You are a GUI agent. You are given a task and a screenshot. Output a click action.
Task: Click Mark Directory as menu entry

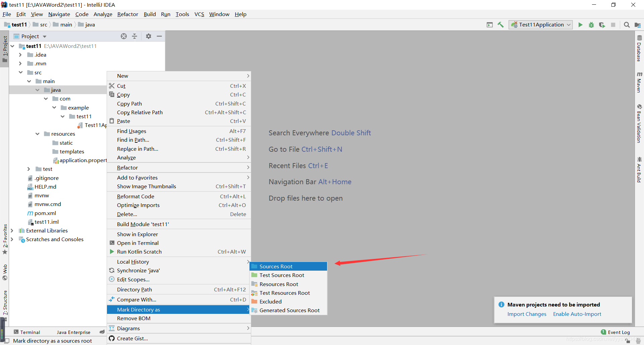pyautogui.click(x=179, y=309)
